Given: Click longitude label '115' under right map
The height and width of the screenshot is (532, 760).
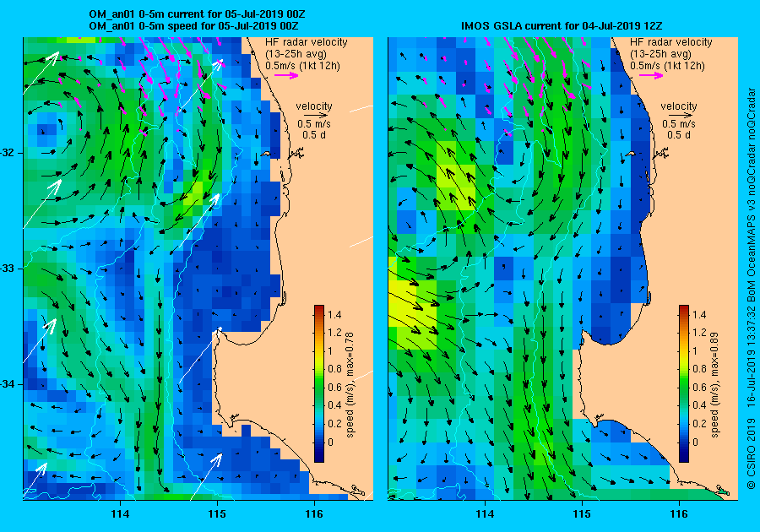Looking at the screenshot, I should [x=582, y=514].
